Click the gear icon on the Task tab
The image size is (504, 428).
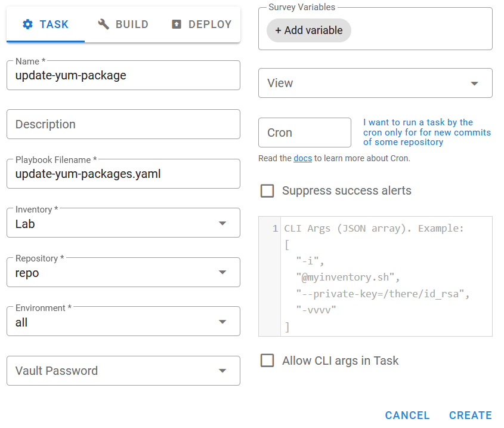(27, 24)
